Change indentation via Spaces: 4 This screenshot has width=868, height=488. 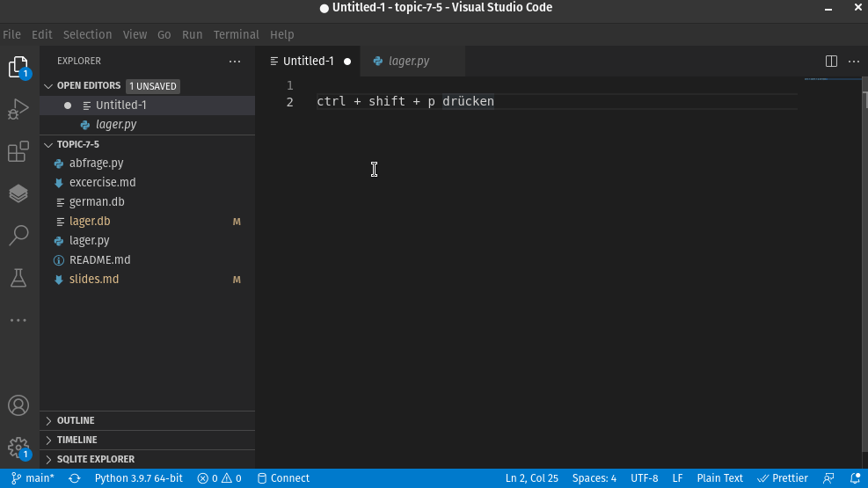594,478
